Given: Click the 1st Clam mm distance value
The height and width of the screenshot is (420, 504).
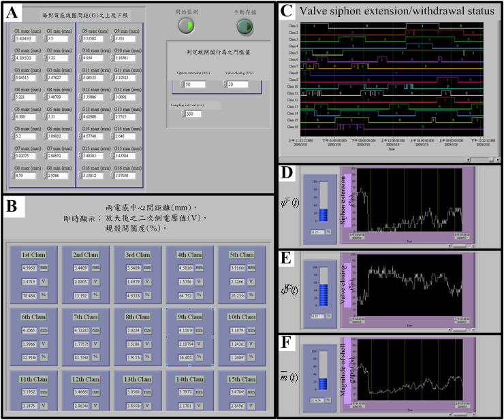Looking at the screenshot, I should tap(29, 268).
